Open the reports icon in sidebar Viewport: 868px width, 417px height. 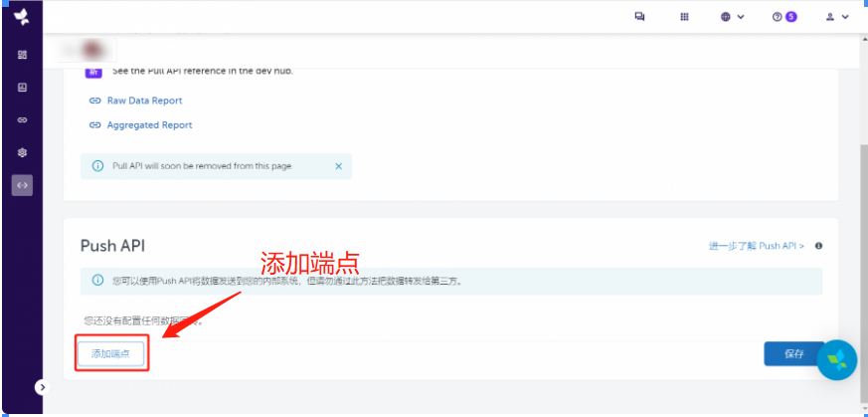point(22,88)
